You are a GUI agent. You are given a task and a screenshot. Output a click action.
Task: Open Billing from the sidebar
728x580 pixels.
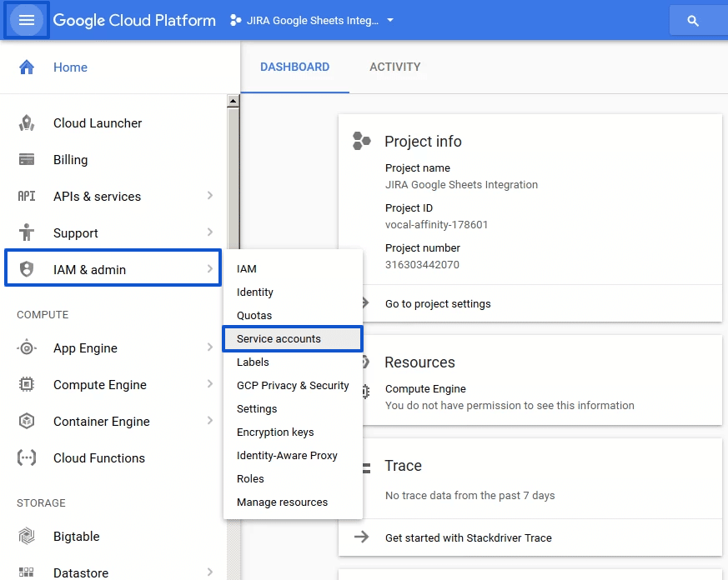click(x=71, y=160)
